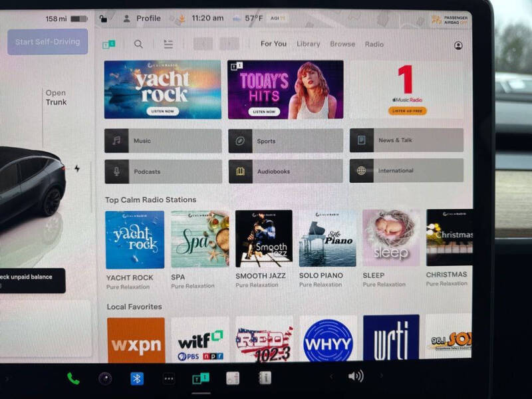
Task: Open the dashcam camera icon
Action: pyautogui.click(x=105, y=378)
